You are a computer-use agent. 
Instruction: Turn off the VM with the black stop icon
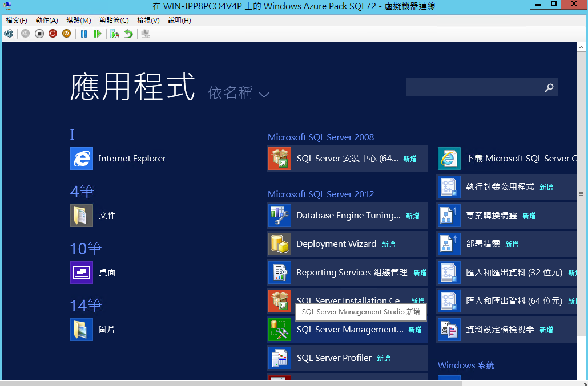[x=39, y=34]
